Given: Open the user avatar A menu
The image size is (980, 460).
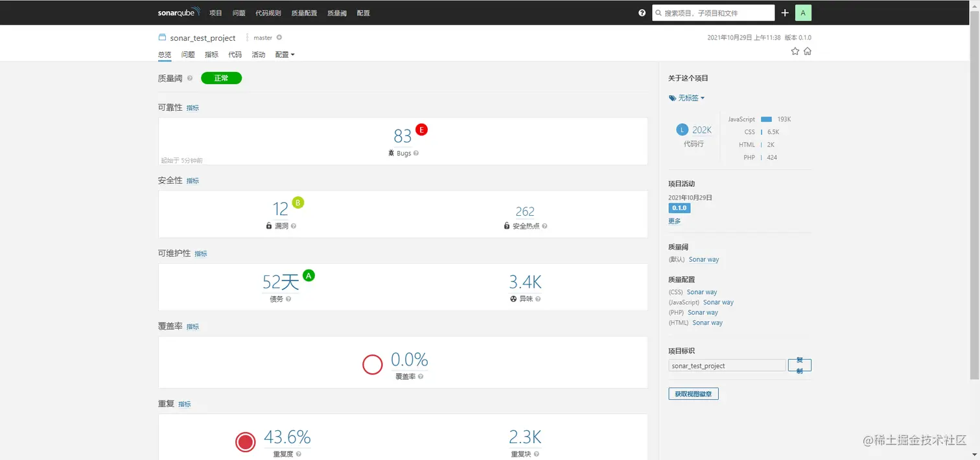Looking at the screenshot, I should [803, 12].
